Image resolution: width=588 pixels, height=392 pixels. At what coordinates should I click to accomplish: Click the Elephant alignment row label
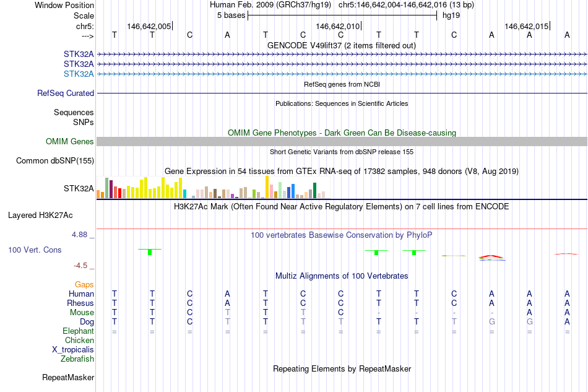(x=78, y=331)
